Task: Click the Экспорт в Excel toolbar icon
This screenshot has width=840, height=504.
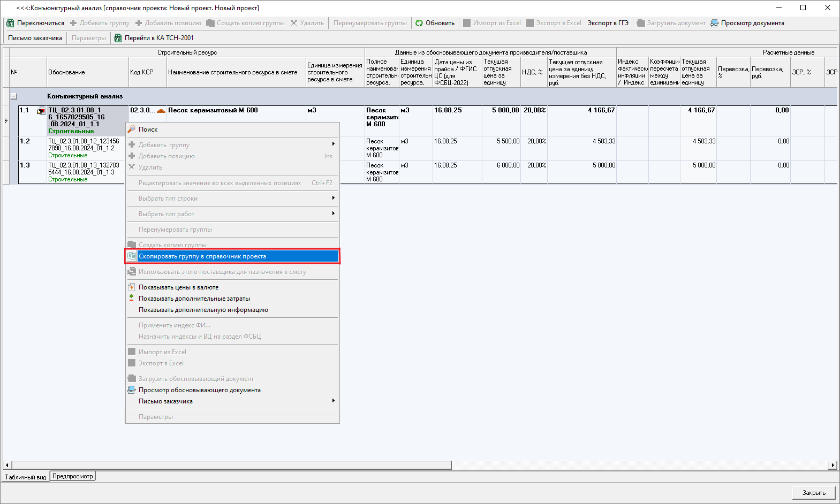Action: click(530, 23)
